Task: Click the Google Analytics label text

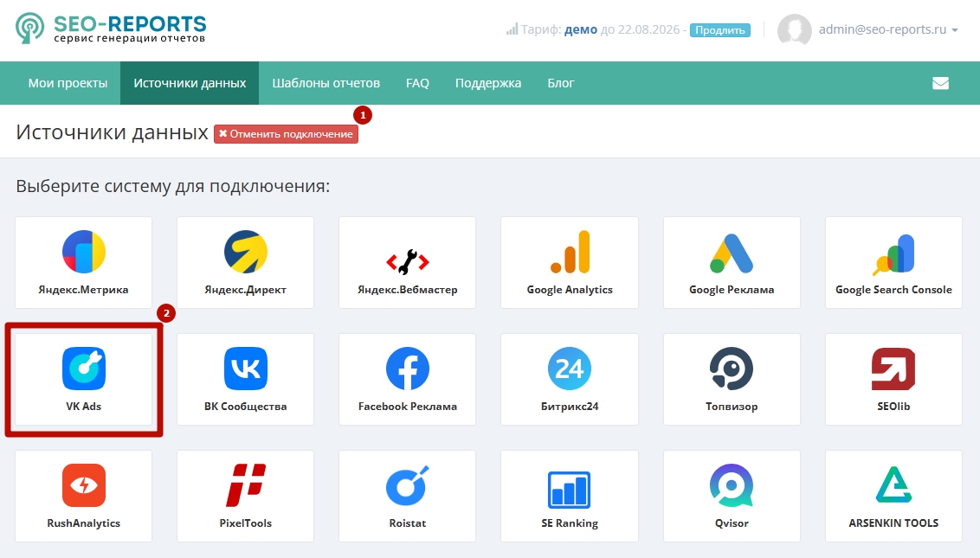Action: point(570,290)
